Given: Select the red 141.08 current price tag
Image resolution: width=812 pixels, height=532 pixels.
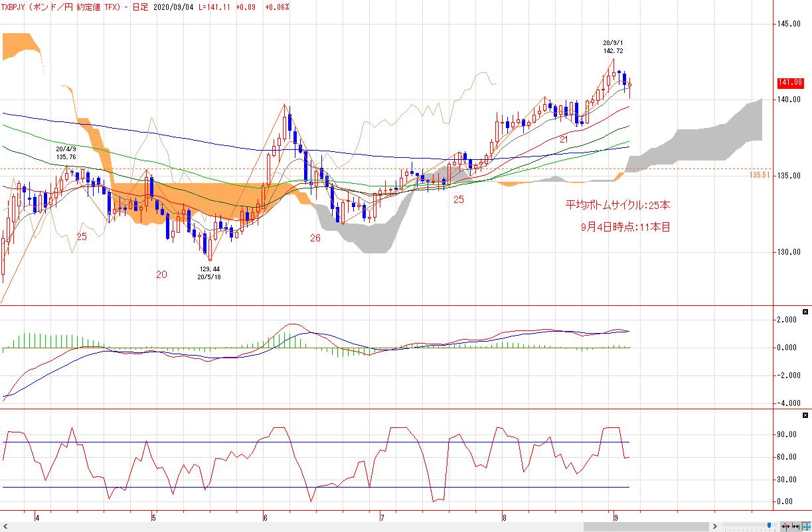Looking at the screenshot, I should click(789, 83).
